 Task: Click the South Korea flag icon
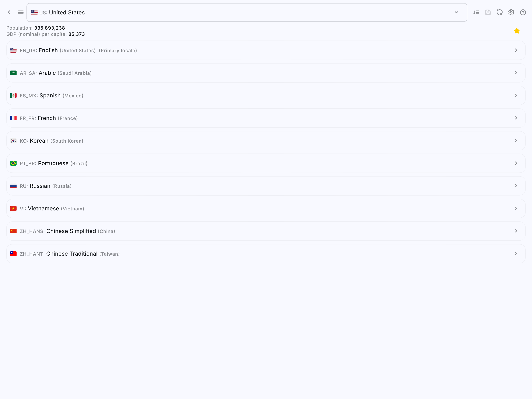[13, 141]
